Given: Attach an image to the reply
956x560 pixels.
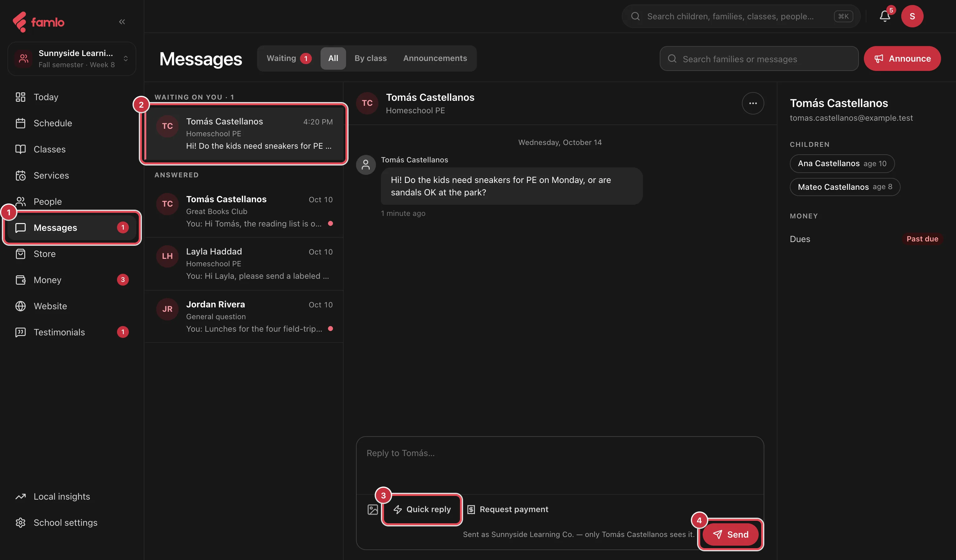Looking at the screenshot, I should tap(373, 510).
